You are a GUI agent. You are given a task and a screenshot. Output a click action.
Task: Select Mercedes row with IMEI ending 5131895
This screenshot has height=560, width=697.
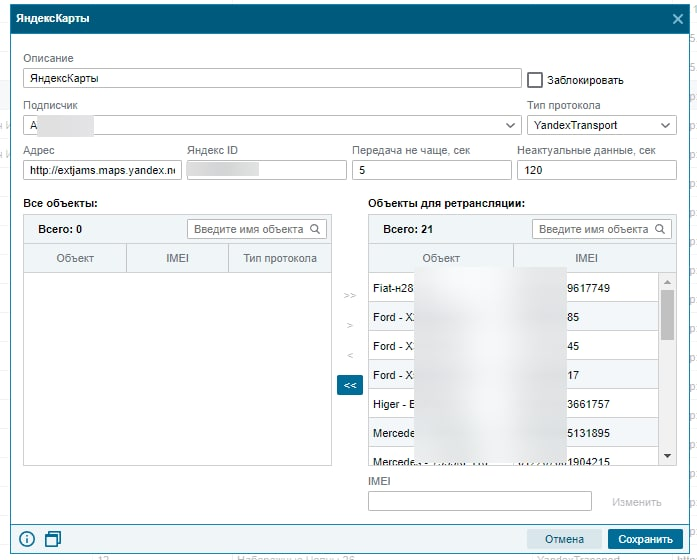tap(513, 432)
